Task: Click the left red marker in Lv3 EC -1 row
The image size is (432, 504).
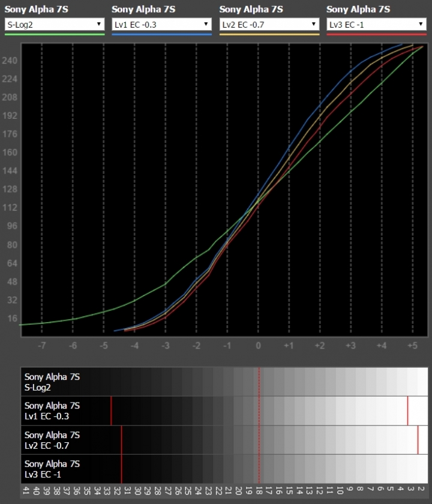Action: [x=121, y=469]
